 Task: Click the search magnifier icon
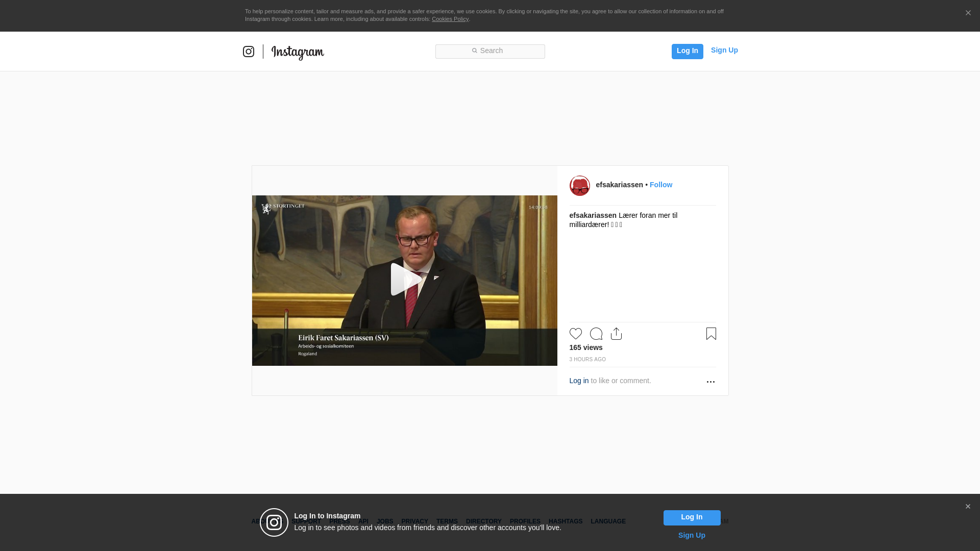474,51
